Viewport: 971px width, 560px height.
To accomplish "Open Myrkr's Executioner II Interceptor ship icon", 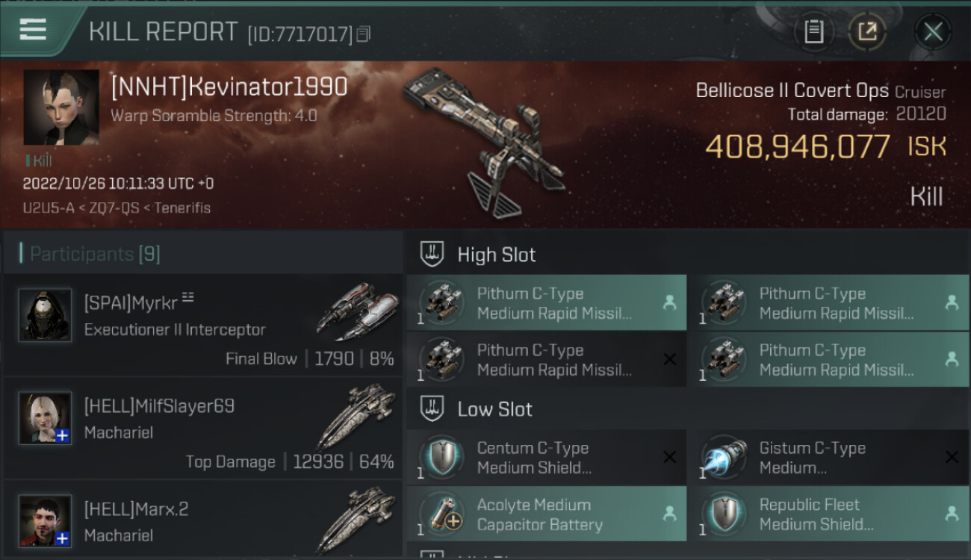I will click(x=354, y=311).
